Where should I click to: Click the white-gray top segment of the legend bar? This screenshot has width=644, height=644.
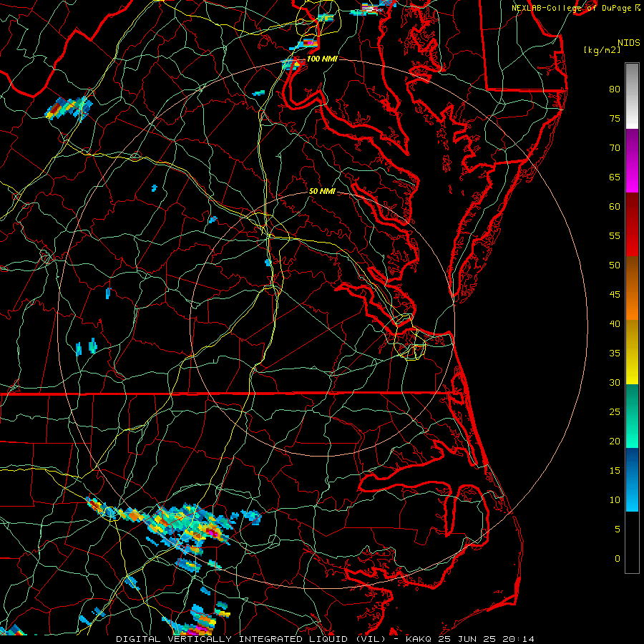pyautogui.click(x=632, y=96)
